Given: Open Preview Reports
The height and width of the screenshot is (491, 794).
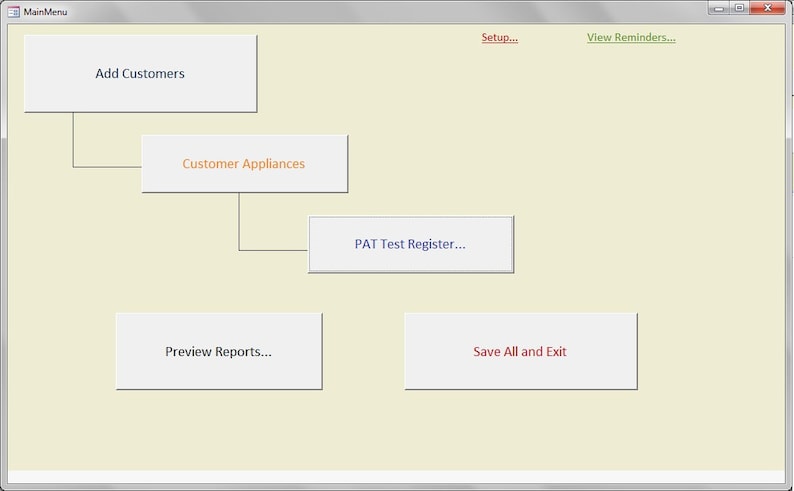Looking at the screenshot, I should click(219, 351).
